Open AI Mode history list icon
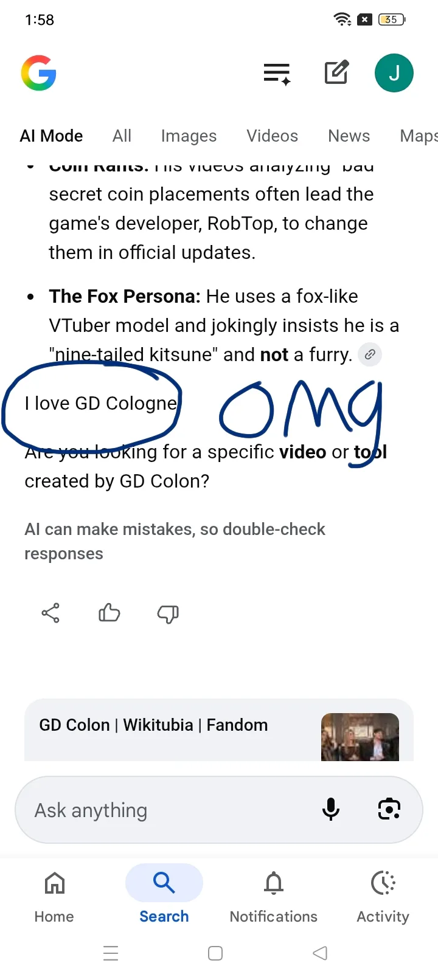The height and width of the screenshot is (980, 438). pyautogui.click(x=277, y=74)
